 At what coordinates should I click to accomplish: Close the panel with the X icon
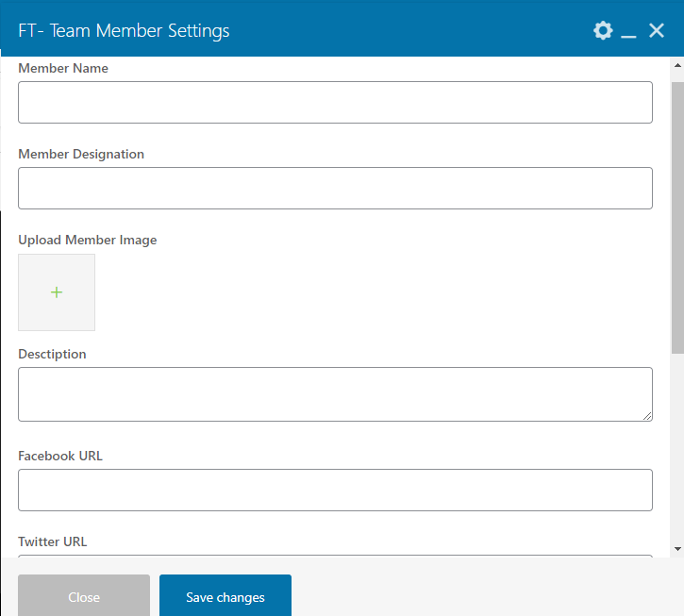[658, 31]
